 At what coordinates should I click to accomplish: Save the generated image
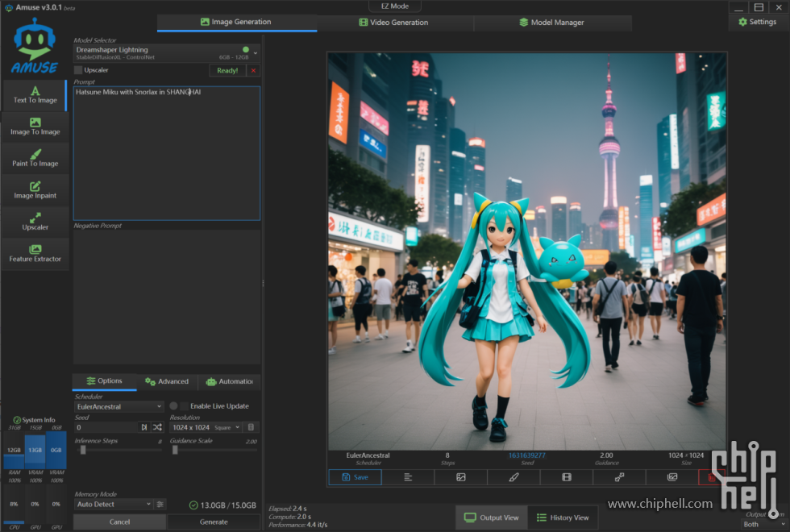point(355,477)
